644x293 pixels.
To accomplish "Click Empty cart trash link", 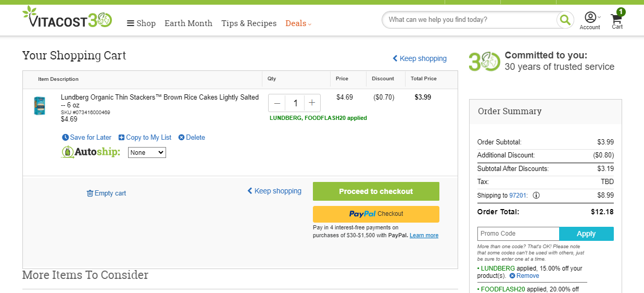I will coord(106,193).
